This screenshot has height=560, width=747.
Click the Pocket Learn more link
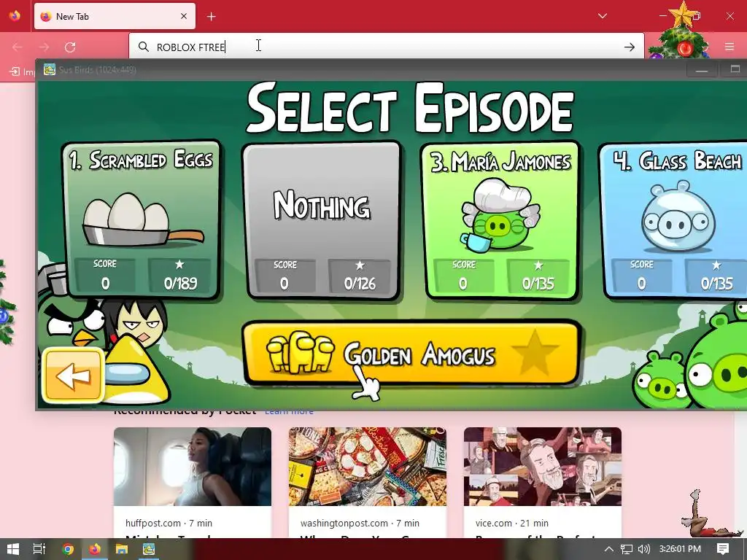pyautogui.click(x=289, y=411)
